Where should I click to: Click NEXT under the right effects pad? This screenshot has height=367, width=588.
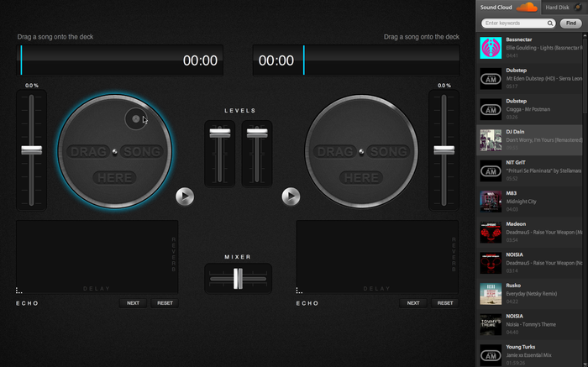point(413,303)
